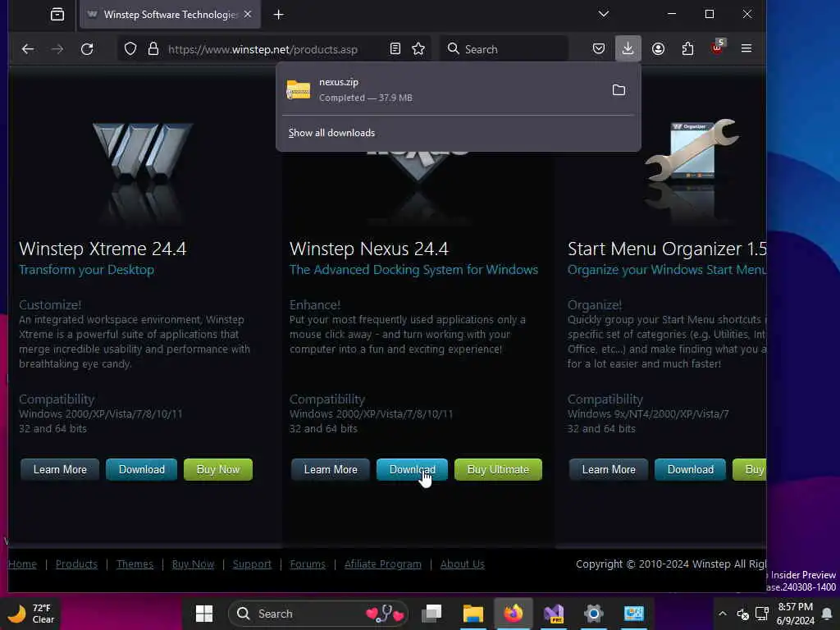Open the Products footer link
Viewport: 840px width, 630px height.
(76, 564)
